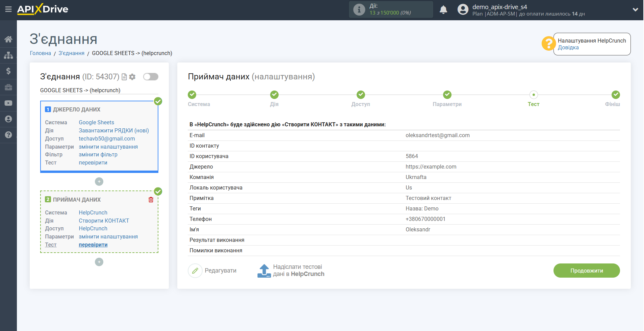This screenshot has width=644, height=331.
Task: Click the Редагувати label
Action: (221, 271)
